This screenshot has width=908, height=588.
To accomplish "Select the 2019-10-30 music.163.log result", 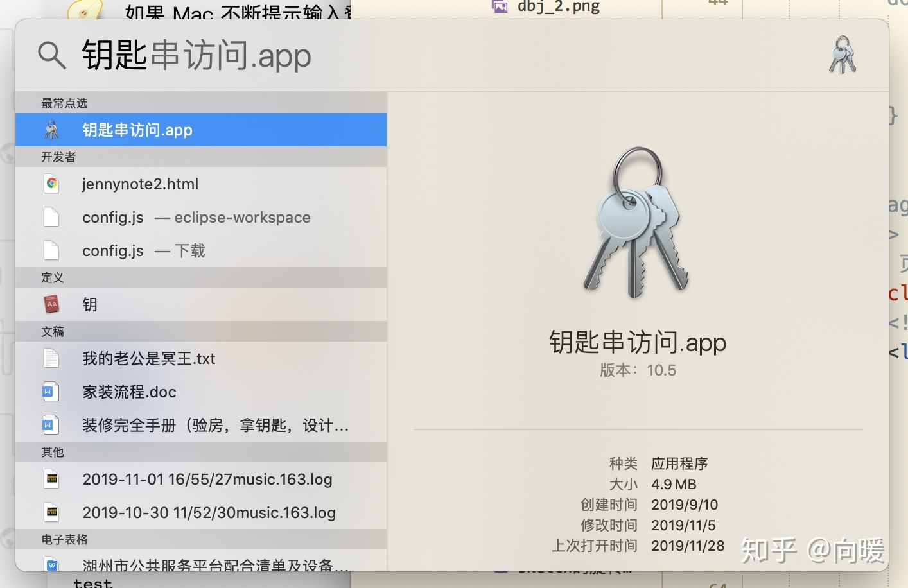I will coord(201,513).
